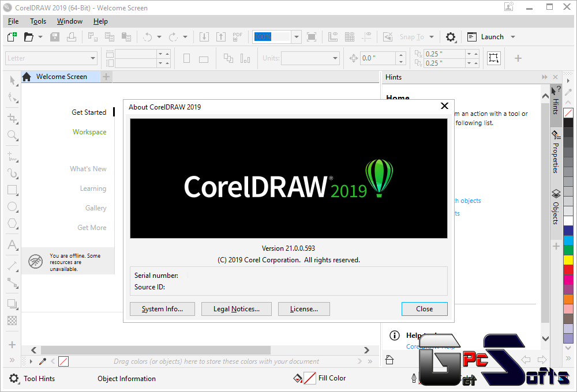Pick the red color swatch in palette
Image resolution: width=577 pixels, height=392 pixels.
(568, 270)
